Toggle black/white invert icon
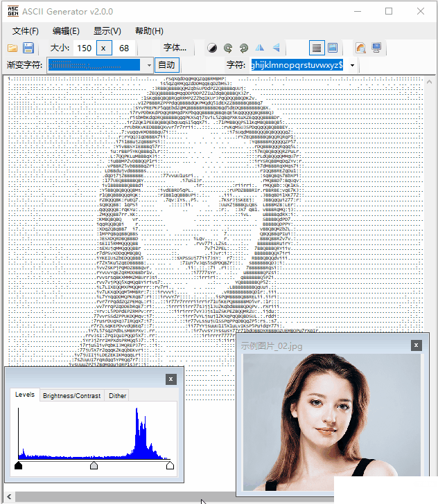The width and height of the screenshot is (438, 504). [212, 48]
